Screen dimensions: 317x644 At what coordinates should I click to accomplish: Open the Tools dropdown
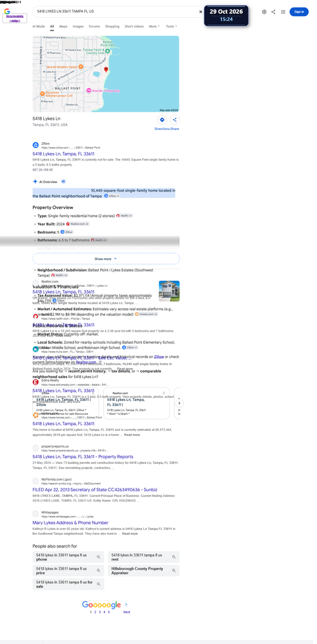point(171,26)
